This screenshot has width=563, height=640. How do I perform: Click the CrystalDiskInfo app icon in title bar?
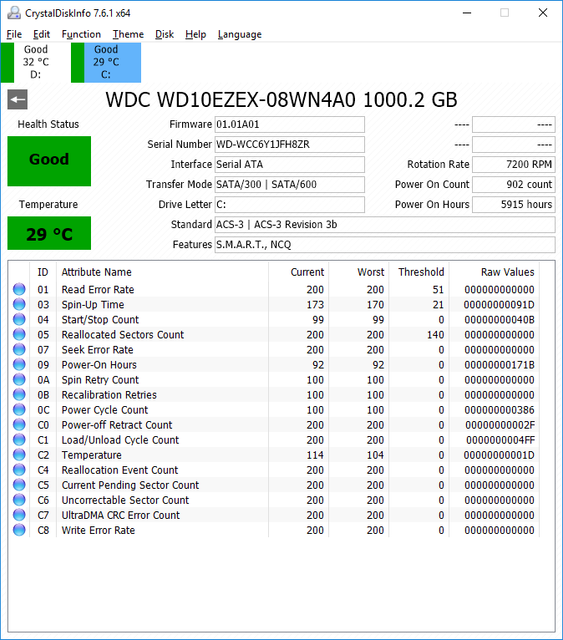(14, 13)
